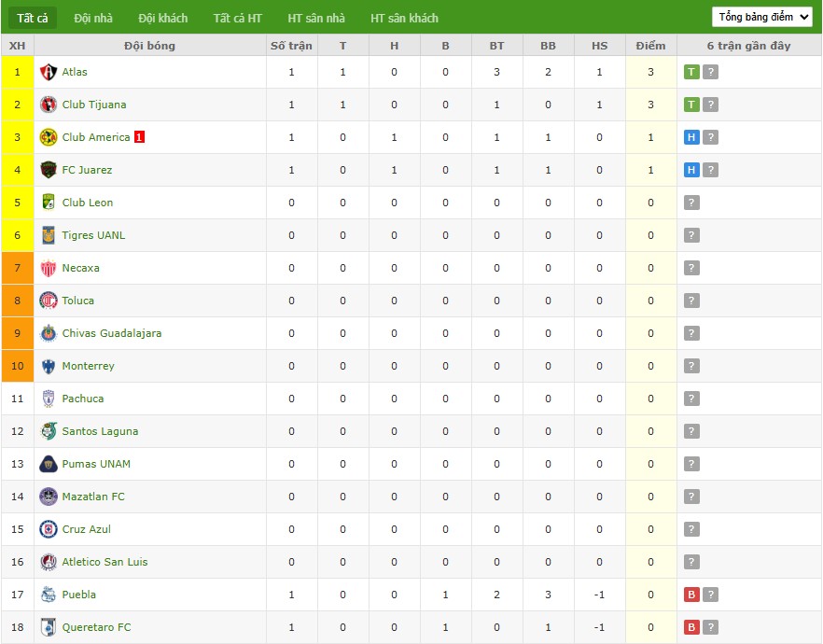Click the Club Tijuana crest icon
823x644 pixels.
[49, 105]
